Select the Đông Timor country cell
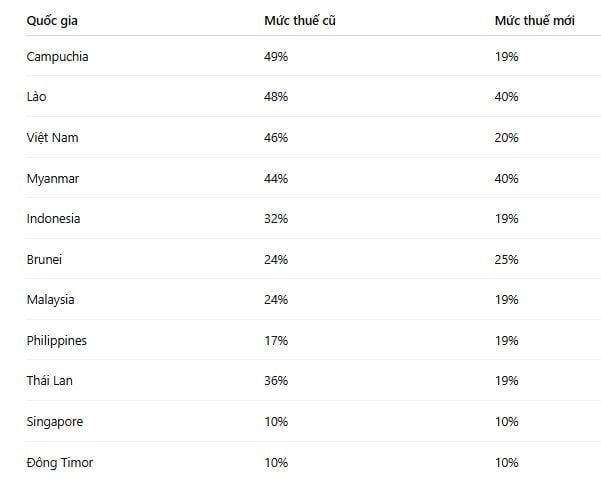 point(60,462)
